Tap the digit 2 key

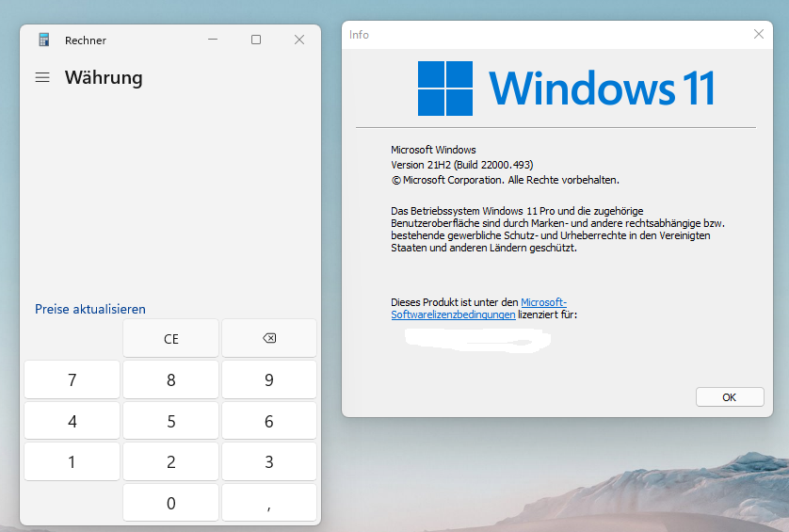pos(171,461)
